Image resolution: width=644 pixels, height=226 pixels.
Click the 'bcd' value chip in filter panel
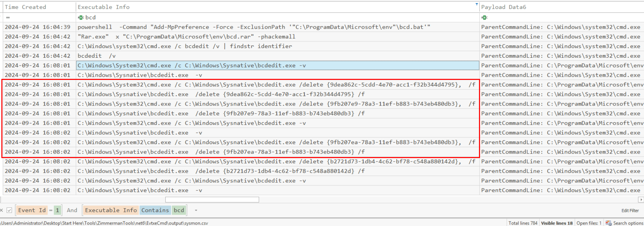pyautogui.click(x=179, y=210)
